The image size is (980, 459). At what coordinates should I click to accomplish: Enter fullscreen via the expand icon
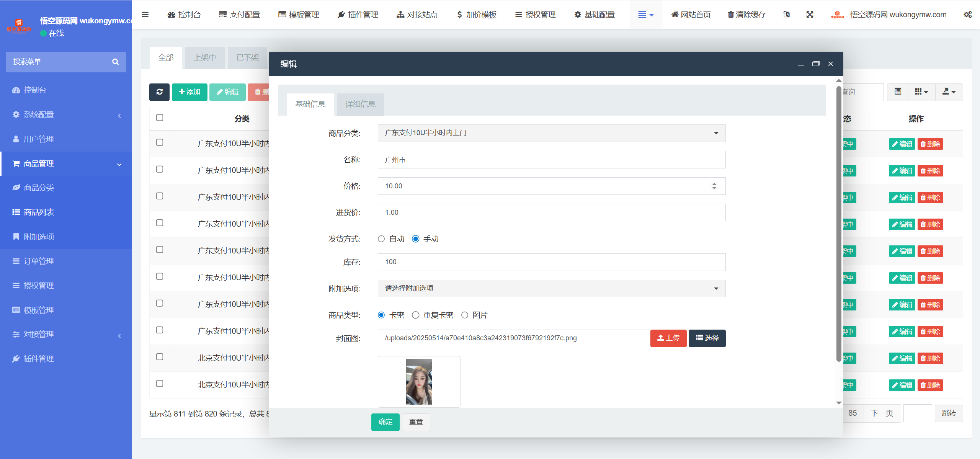(810, 15)
